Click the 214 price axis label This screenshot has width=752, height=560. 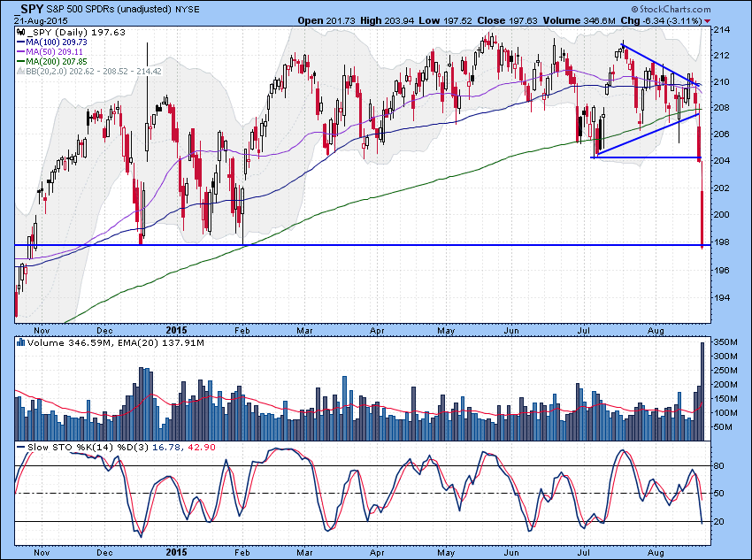click(722, 30)
